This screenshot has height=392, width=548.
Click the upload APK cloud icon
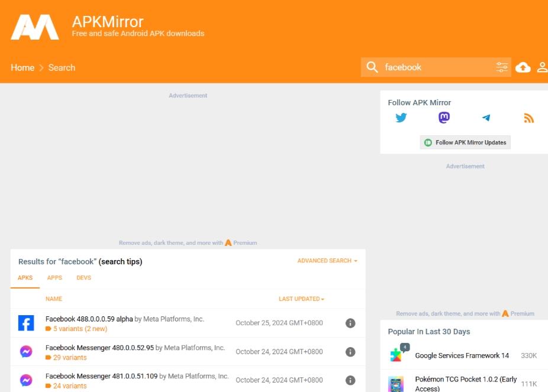523,67
